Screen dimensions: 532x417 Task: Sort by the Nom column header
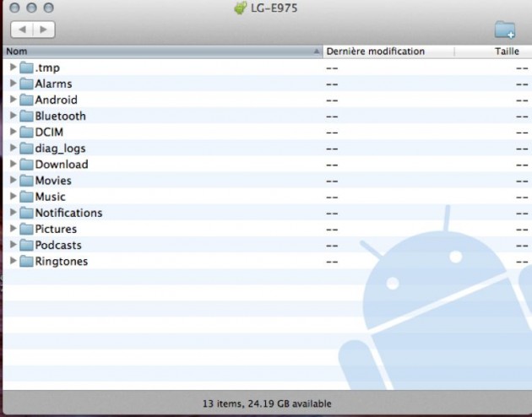[x=163, y=51]
